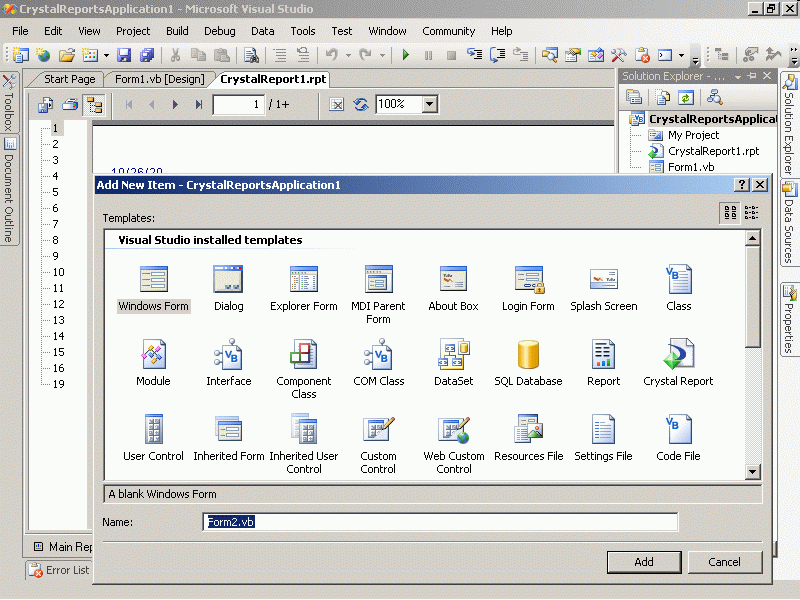Open Solution Explorer window position dropdown
Screen dimensions: 800x600
[738, 77]
